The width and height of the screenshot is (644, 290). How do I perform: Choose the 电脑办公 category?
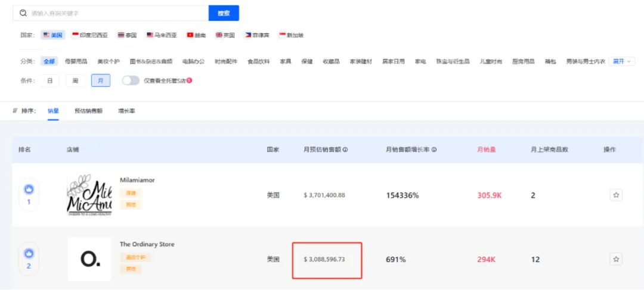(193, 61)
